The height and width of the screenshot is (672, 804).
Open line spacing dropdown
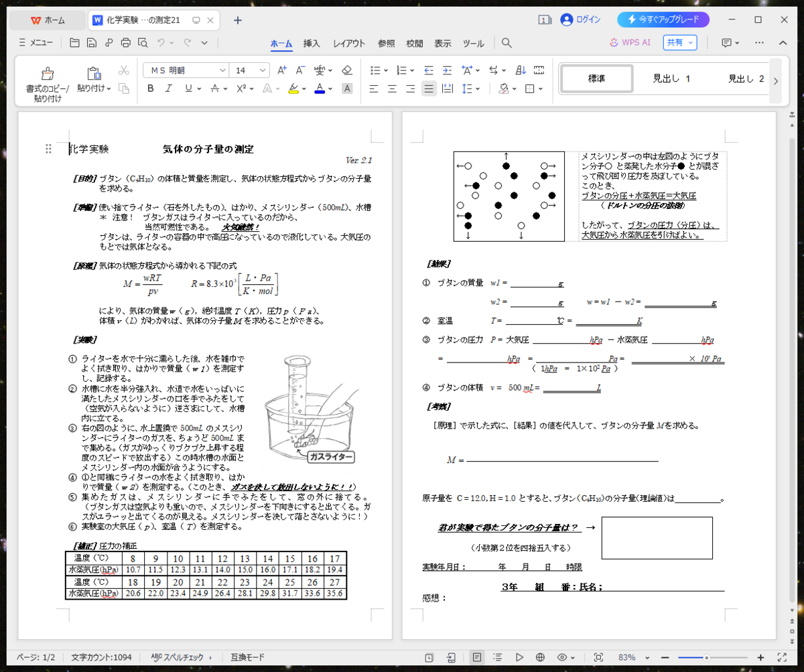[478, 88]
